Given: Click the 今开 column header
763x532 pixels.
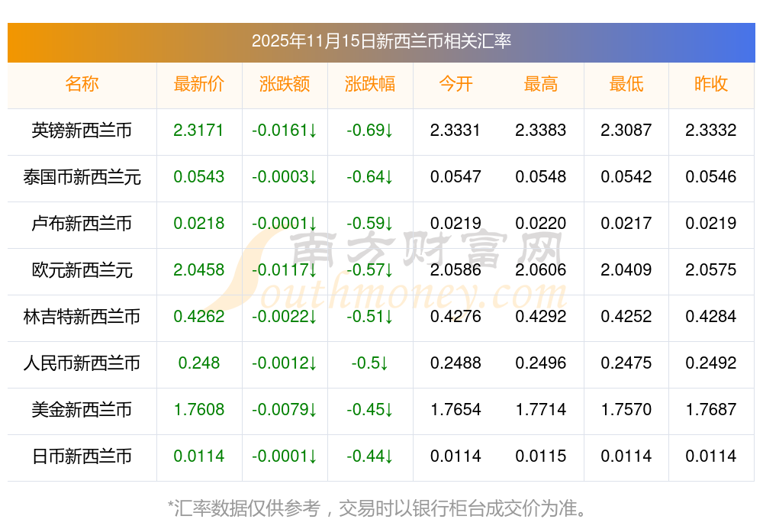Looking at the screenshot, I should coord(456,84).
